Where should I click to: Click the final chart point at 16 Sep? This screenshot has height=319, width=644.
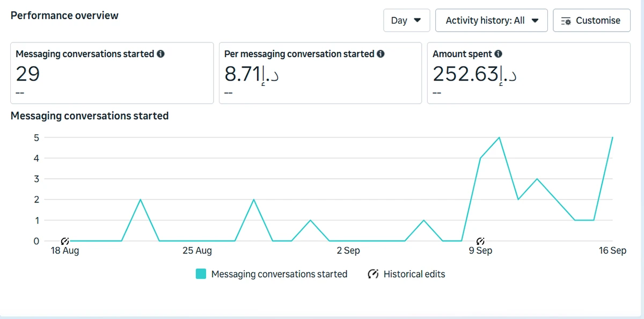point(612,137)
